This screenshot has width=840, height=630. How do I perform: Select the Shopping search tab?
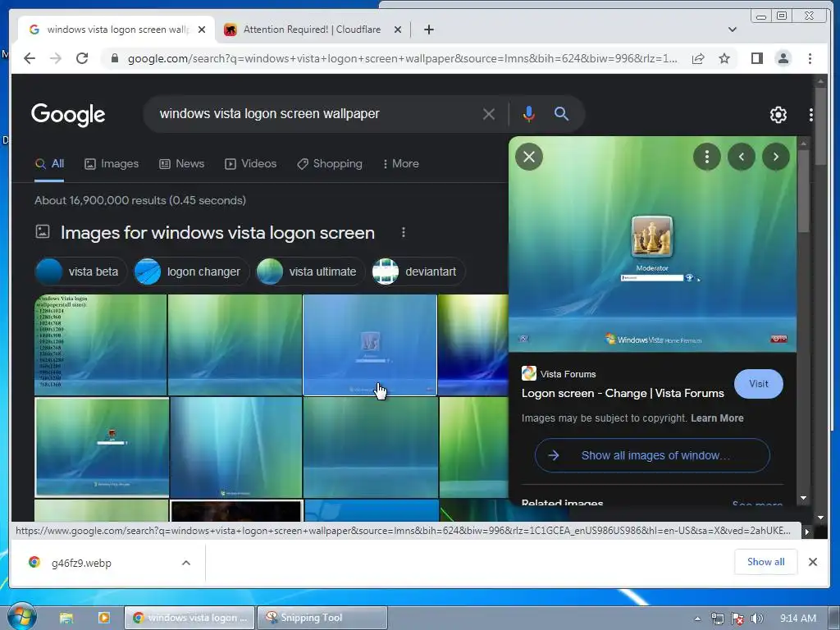click(330, 163)
